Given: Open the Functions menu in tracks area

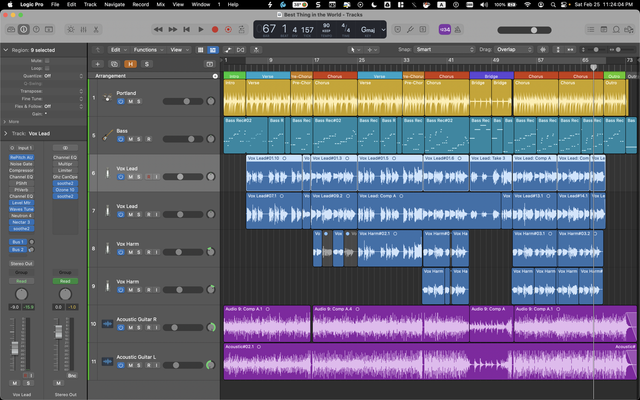Looking at the screenshot, I should (148, 50).
